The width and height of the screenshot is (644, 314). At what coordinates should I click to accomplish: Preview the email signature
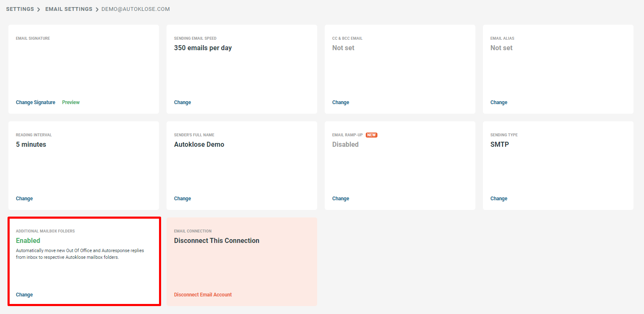(71, 102)
